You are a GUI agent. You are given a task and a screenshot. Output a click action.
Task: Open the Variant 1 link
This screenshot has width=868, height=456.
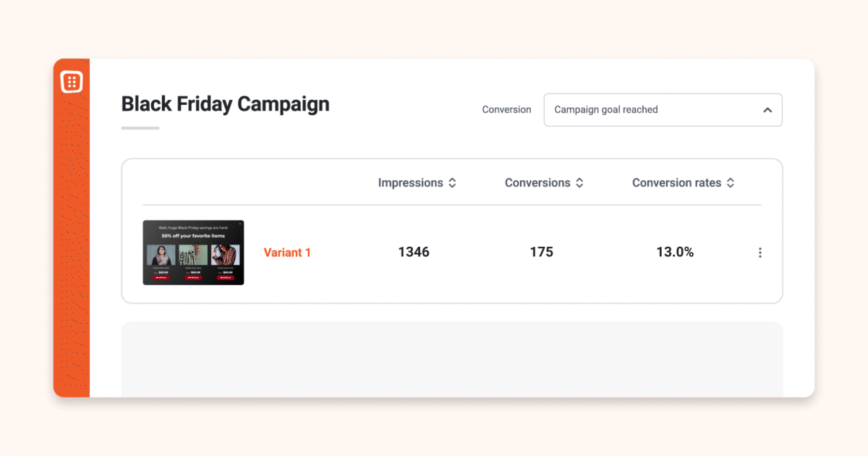point(287,253)
